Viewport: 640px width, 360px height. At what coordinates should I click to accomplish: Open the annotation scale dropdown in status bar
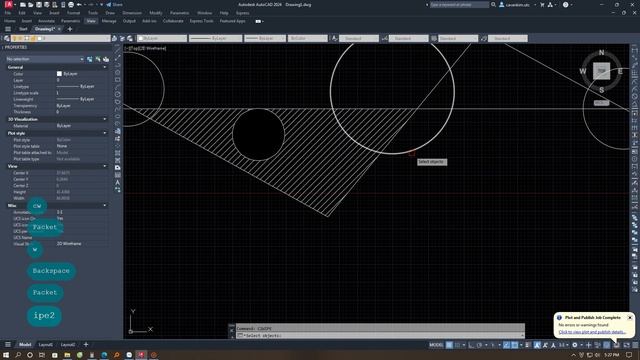point(564,345)
